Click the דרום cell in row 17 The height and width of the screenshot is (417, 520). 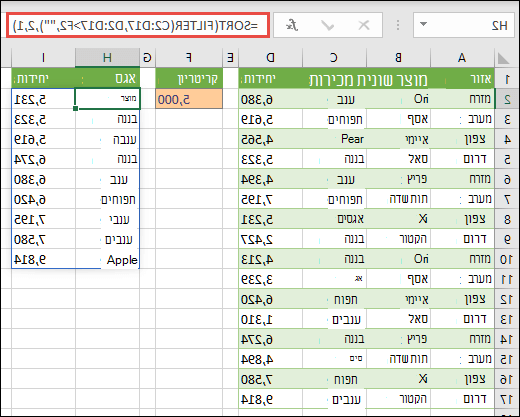click(462, 399)
